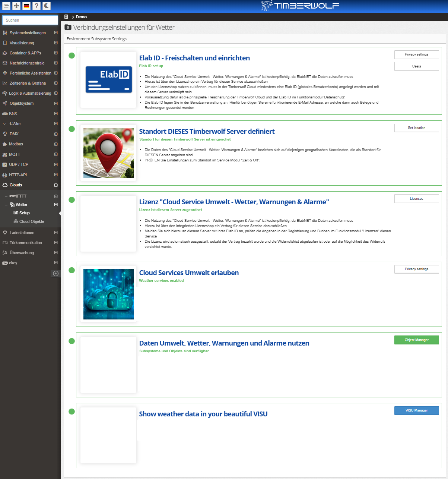Click the Timberwolf logo in the header
Image resolution: width=448 pixels, height=479 pixels.
pos(300,6)
